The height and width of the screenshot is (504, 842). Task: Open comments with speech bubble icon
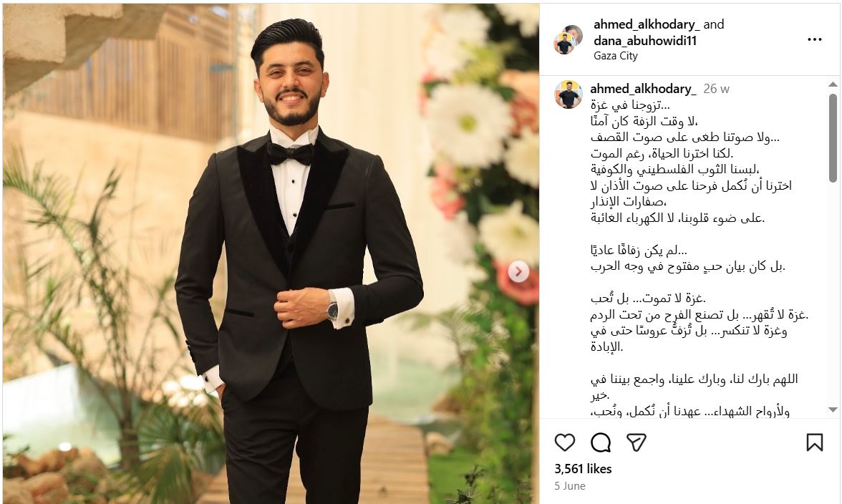[600, 443]
